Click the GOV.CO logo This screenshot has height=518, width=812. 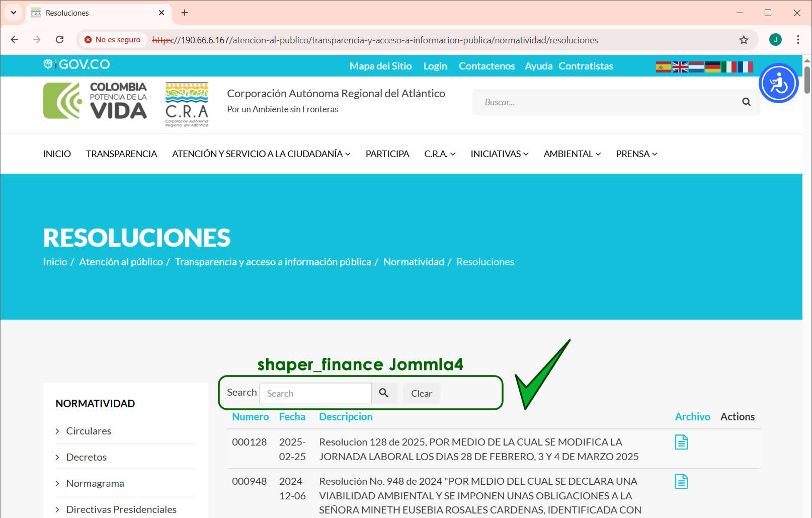click(77, 64)
